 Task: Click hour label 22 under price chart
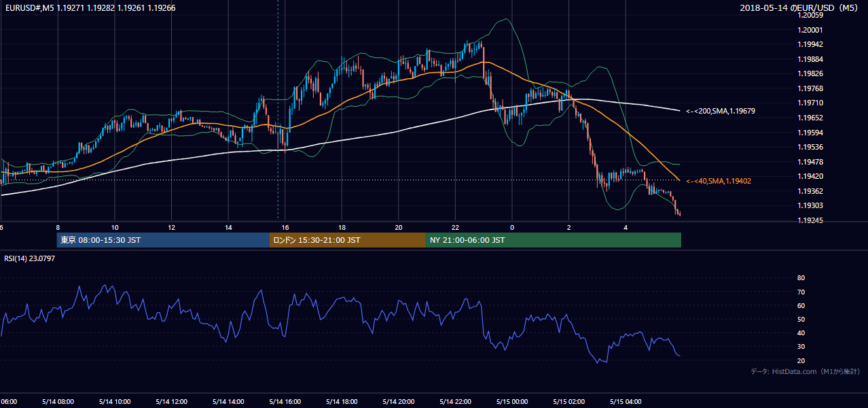pos(456,227)
